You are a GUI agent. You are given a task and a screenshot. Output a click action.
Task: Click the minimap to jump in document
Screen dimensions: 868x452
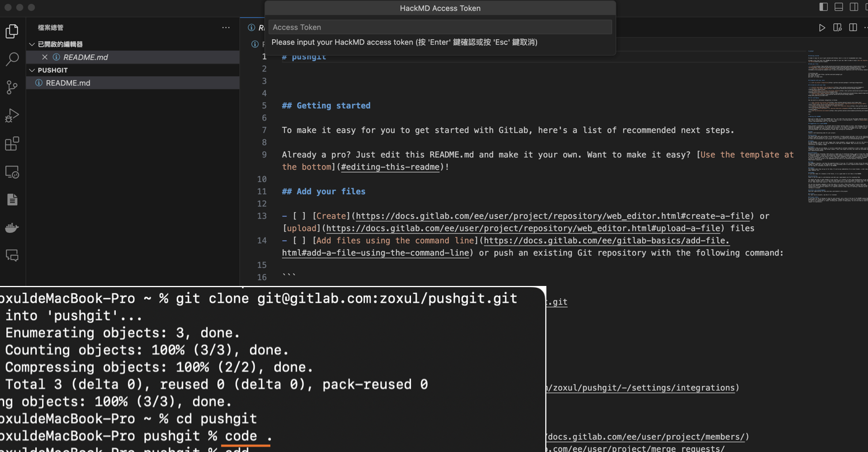(836, 144)
